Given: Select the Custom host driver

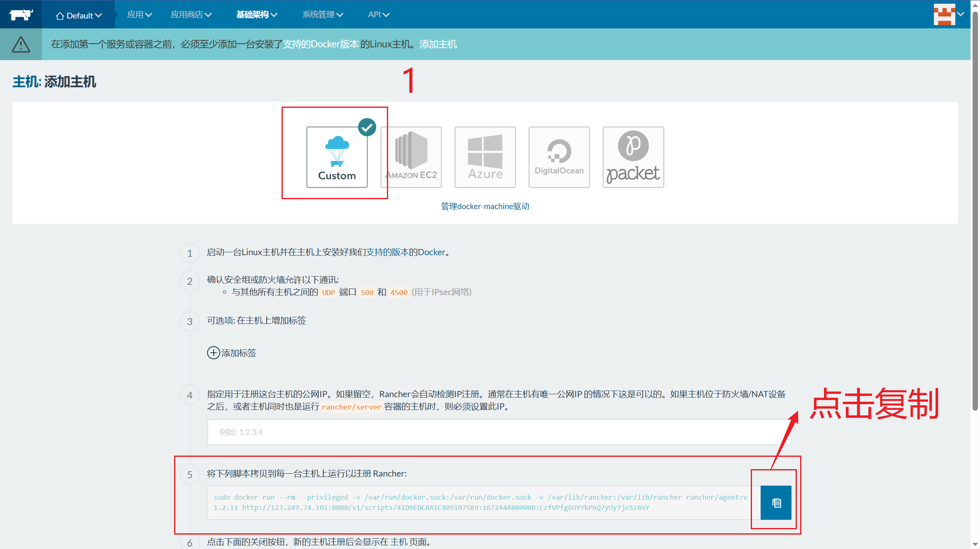Looking at the screenshot, I should click(337, 157).
